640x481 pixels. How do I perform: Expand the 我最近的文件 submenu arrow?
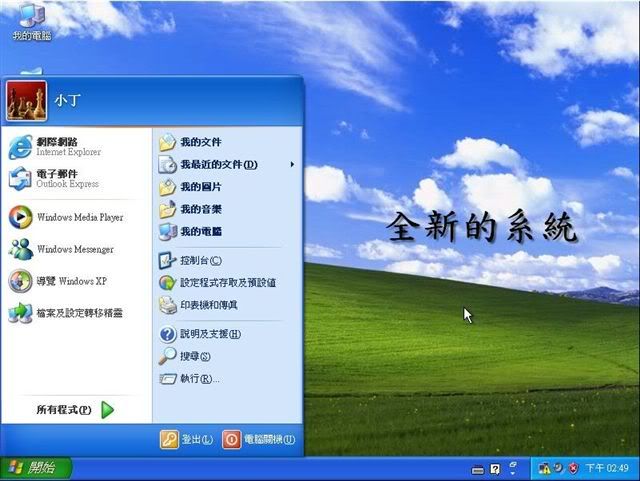[x=292, y=165]
